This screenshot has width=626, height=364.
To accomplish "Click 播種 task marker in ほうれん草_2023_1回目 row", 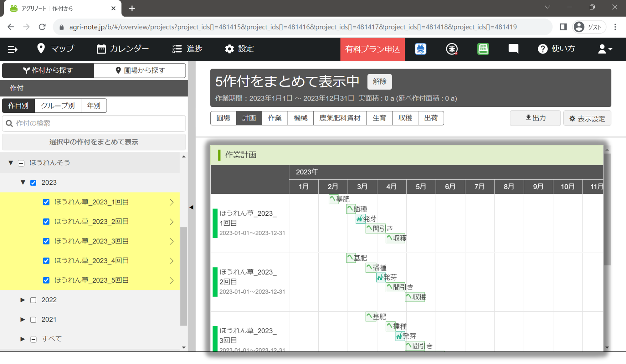I will pyautogui.click(x=351, y=209).
